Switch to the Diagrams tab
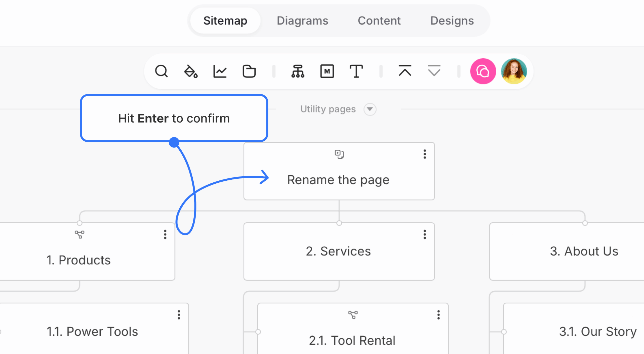The image size is (644, 354). tap(302, 21)
